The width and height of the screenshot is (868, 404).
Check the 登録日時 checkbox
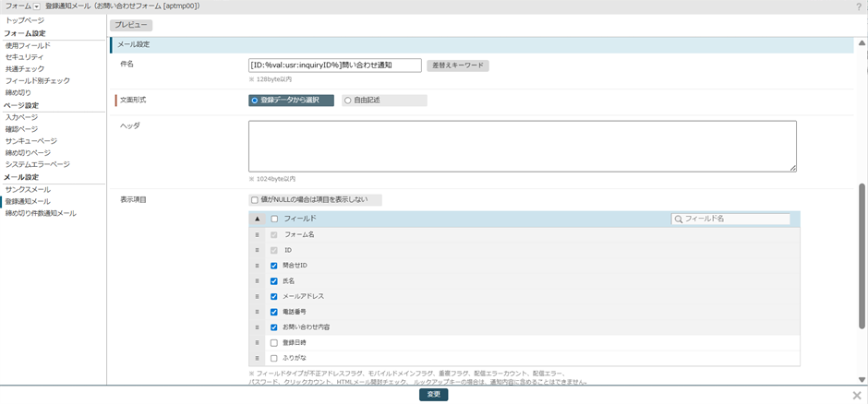coord(274,342)
